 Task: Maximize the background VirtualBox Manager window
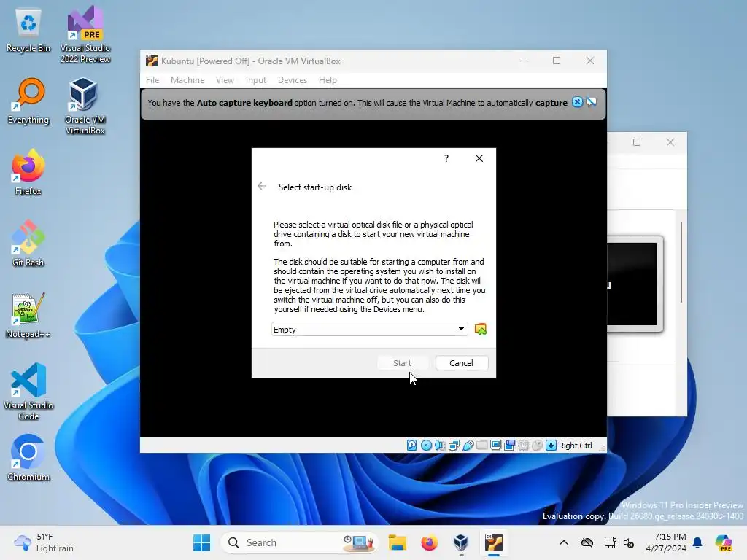pos(636,142)
